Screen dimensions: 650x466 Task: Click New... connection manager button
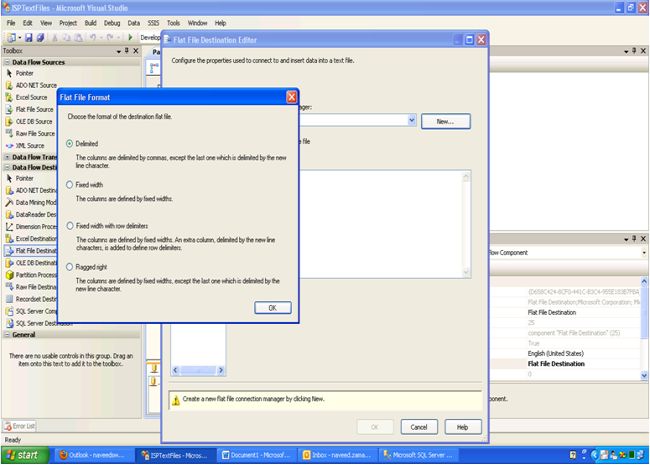pos(446,121)
